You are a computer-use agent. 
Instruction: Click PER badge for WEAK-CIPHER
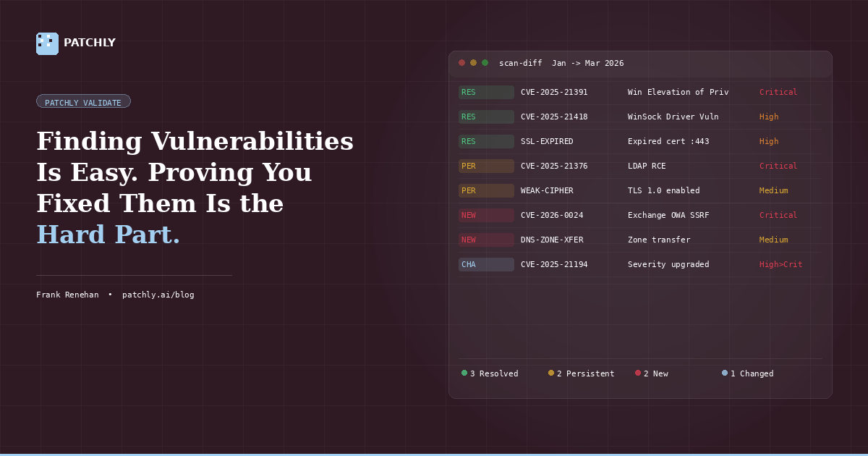point(486,190)
